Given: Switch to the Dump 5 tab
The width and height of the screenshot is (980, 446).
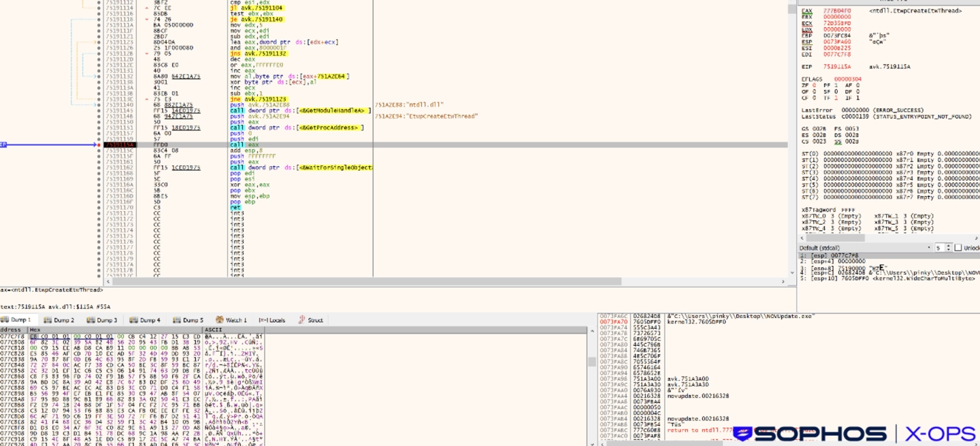Looking at the screenshot, I should [187, 320].
